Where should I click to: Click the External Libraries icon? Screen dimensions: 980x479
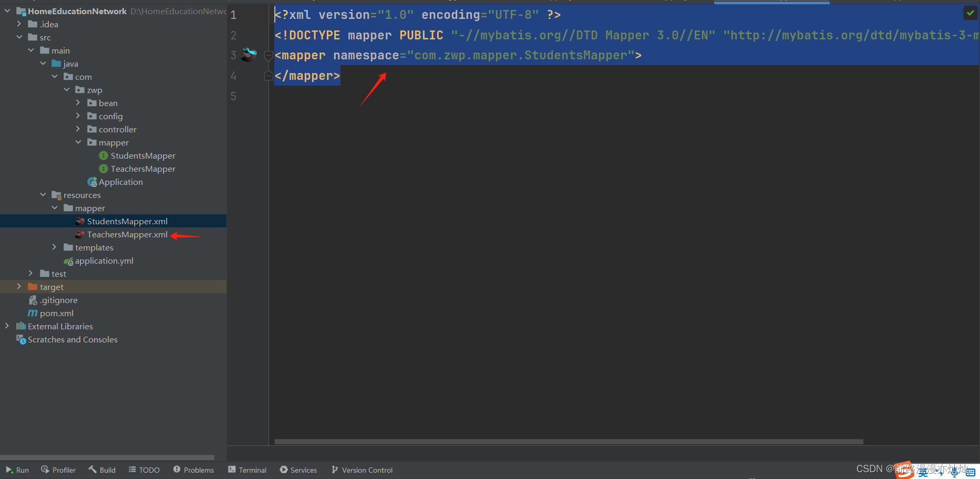click(21, 326)
